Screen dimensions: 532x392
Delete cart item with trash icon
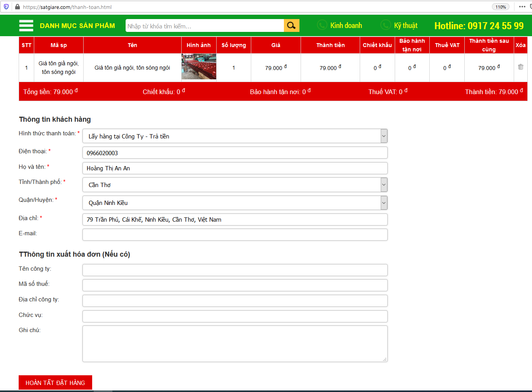point(520,67)
